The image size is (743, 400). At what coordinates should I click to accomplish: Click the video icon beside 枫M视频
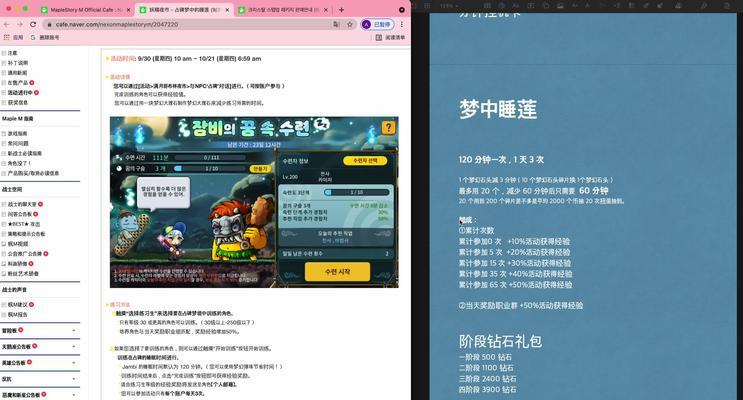click(4, 244)
